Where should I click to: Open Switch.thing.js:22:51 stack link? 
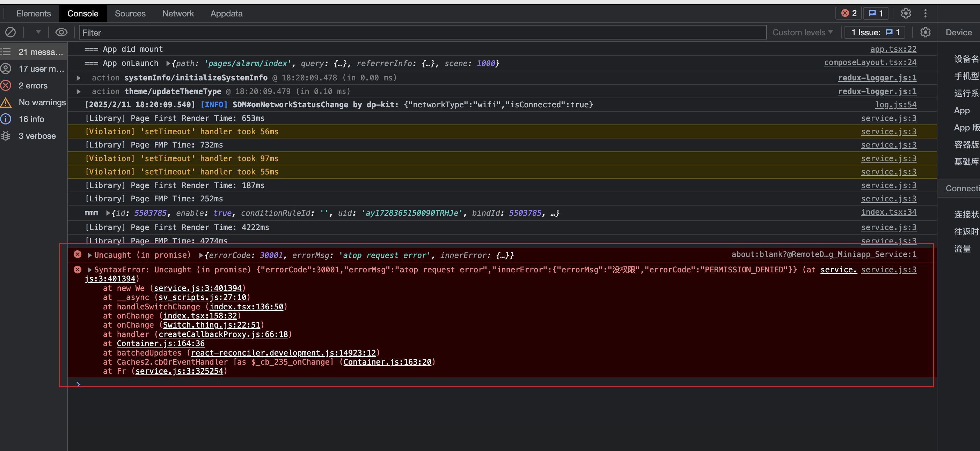pos(212,325)
